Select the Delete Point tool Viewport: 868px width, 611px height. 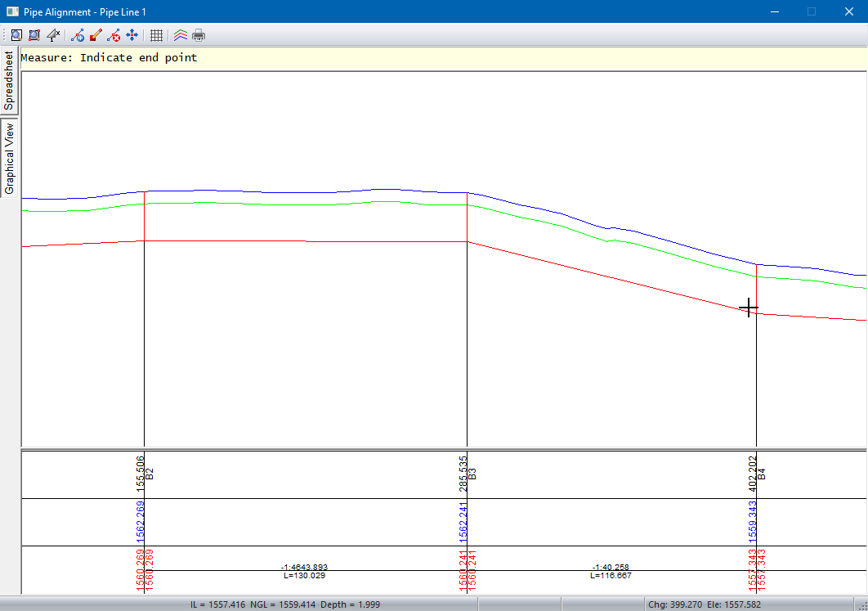114,35
